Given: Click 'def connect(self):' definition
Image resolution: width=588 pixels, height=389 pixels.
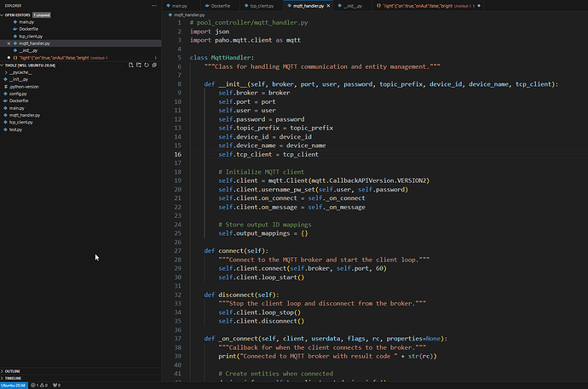Looking at the screenshot, I should (x=236, y=251).
